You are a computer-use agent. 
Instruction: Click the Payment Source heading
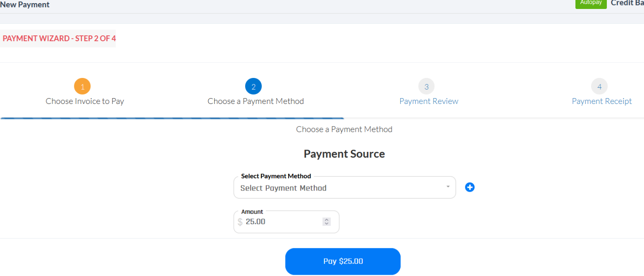click(344, 154)
